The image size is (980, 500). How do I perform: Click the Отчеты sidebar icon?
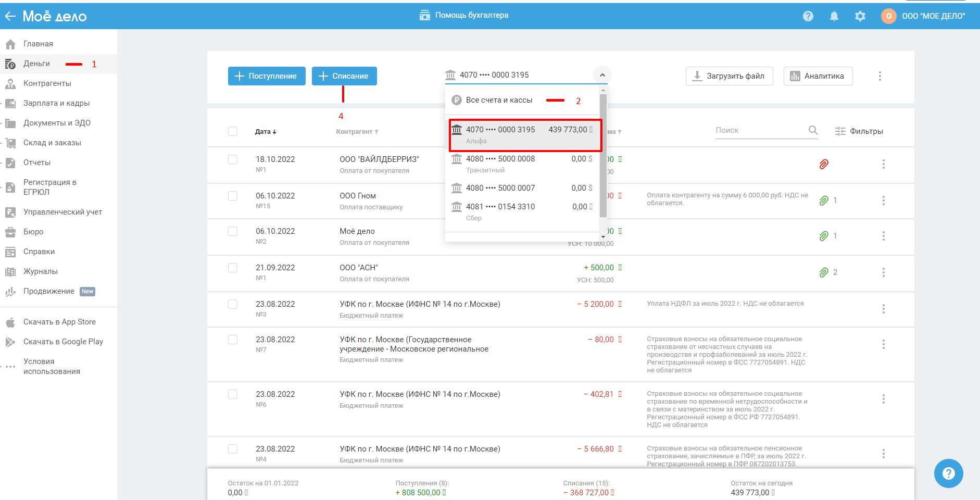(x=10, y=162)
